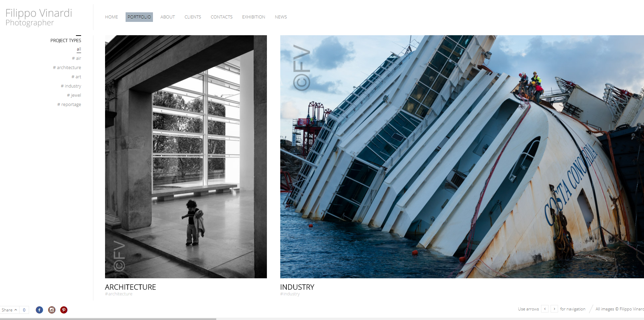Open the EXHIBITION page
The height and width of the screenshot is (320, 644).
coord(254,17)
